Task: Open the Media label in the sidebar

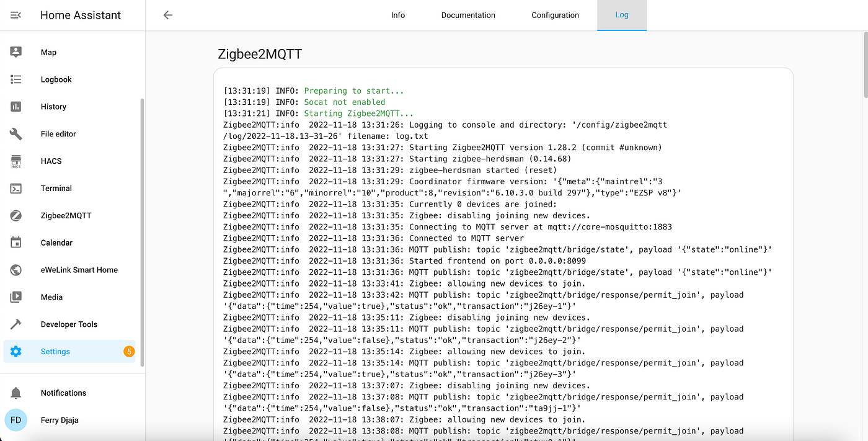Action: click(51, 297)
